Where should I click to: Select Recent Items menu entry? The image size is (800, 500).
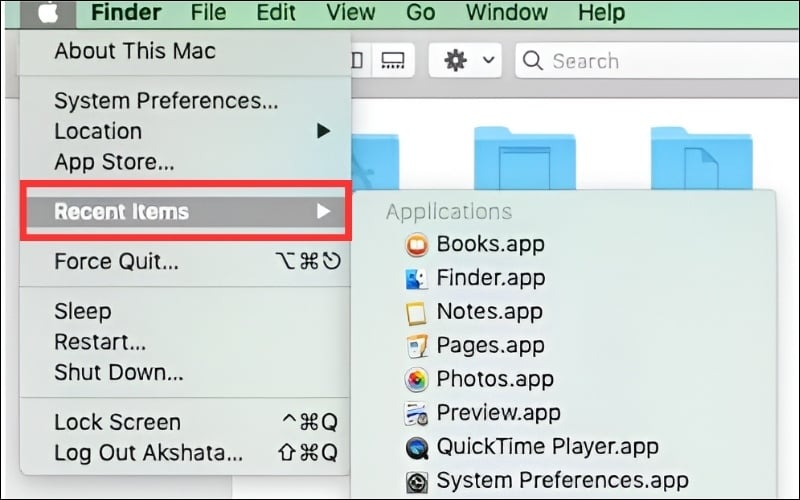click(x=186, y=211)
